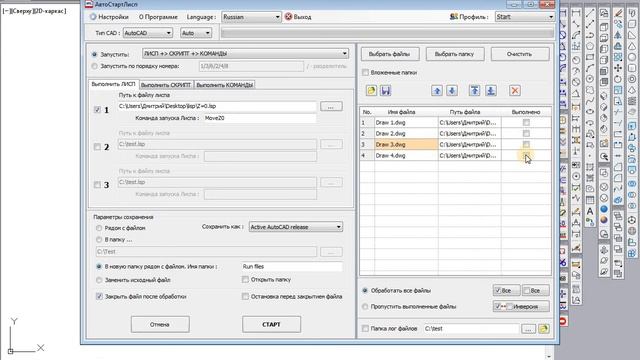Enable the Открыть папку checkbox
The image size is (640, 360).
[x=245, y=280]
